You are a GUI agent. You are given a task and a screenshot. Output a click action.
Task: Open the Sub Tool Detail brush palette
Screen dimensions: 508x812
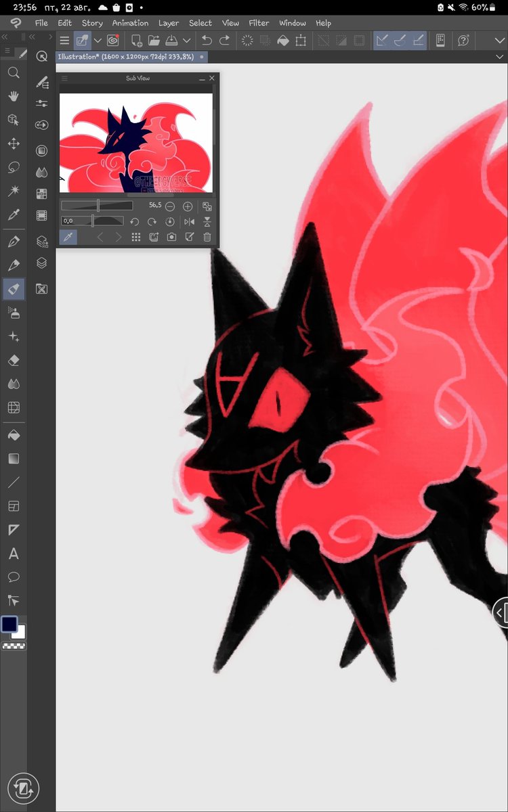pos(42,82)
